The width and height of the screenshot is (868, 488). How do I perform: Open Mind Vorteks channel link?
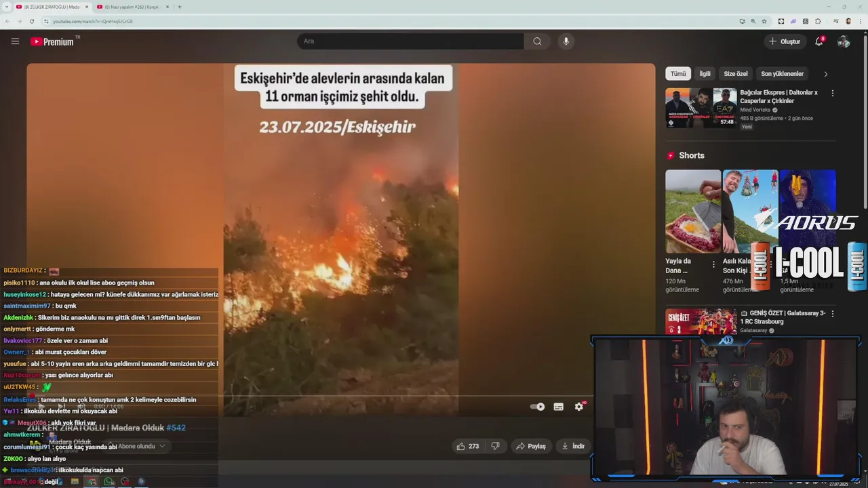(755, 110)
